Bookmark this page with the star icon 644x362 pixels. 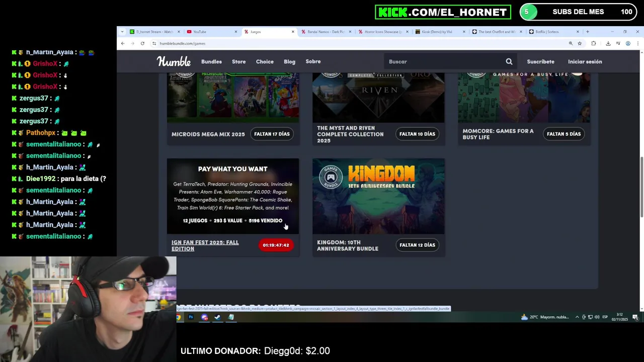click(580, 43)
